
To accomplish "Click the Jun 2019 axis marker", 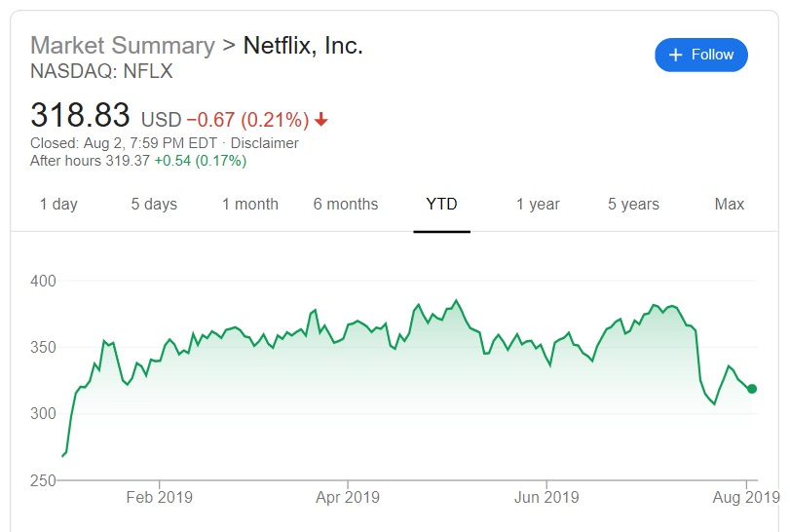I will [546, 497].
